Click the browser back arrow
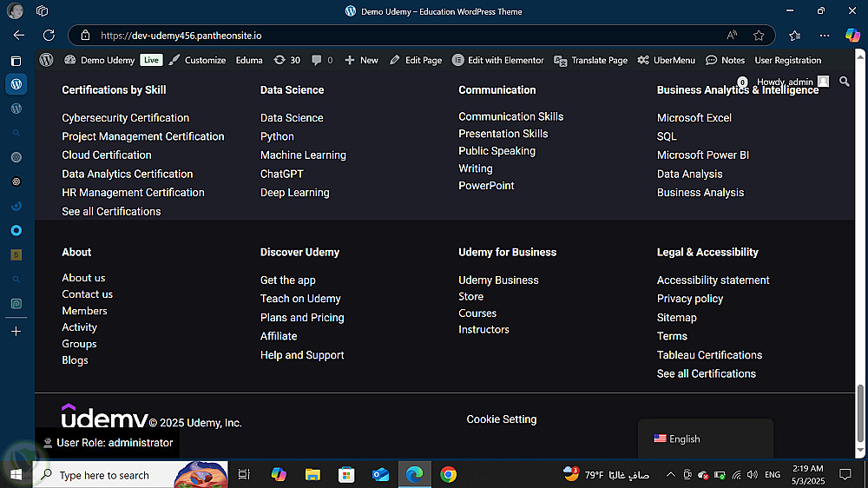This screenshot has width=868, height=488. (19, 36)
